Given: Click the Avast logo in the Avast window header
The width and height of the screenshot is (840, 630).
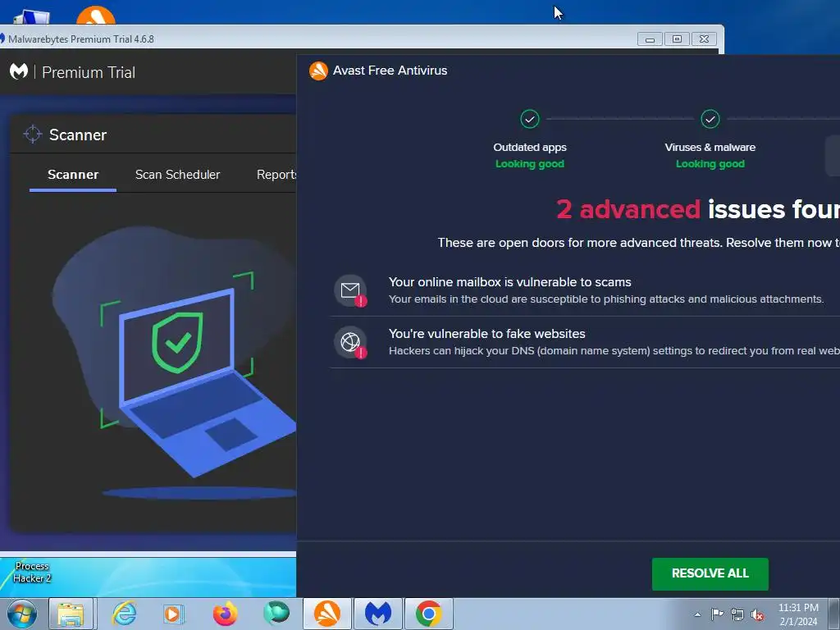Looking at the screenshot, I should [x=318, y=71].
